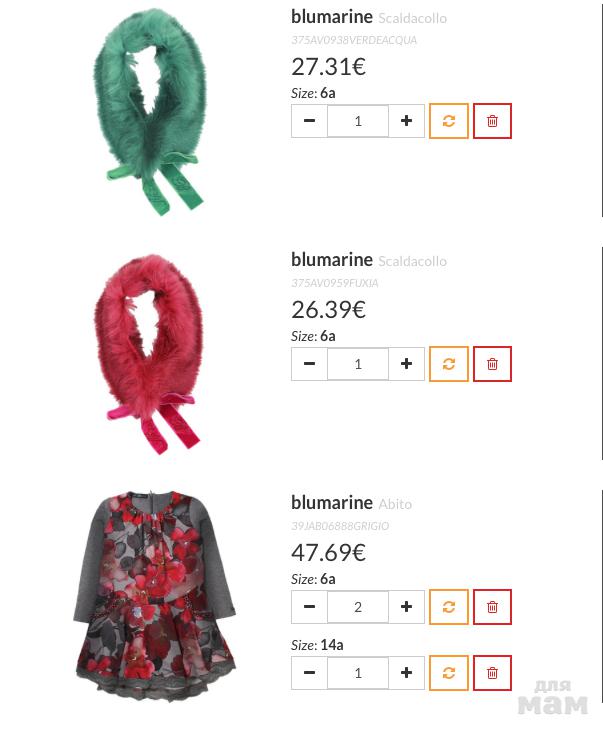This screenshot has height=729, width=603.
Task: Reduce Abito size 6a quantity
Action: pos(309,607)
